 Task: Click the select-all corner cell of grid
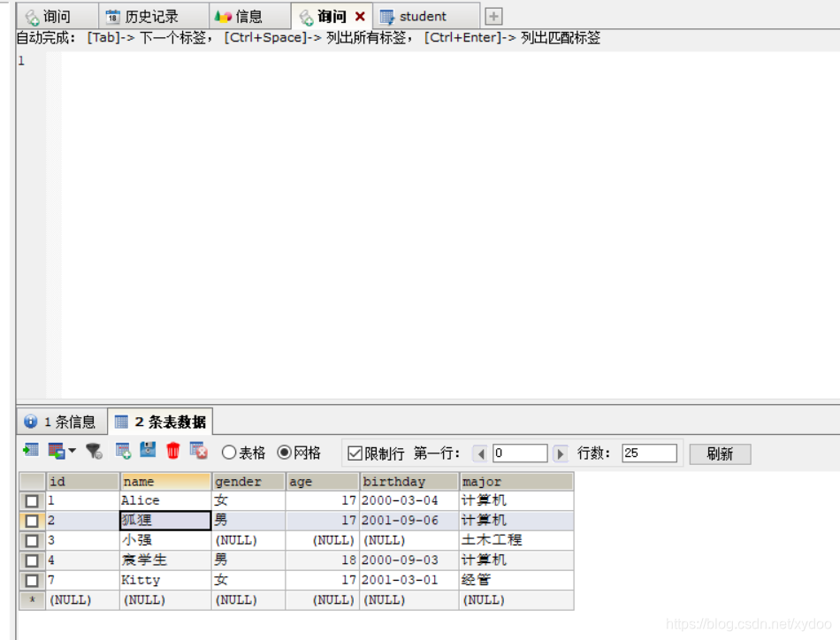[x=32, y=482]
